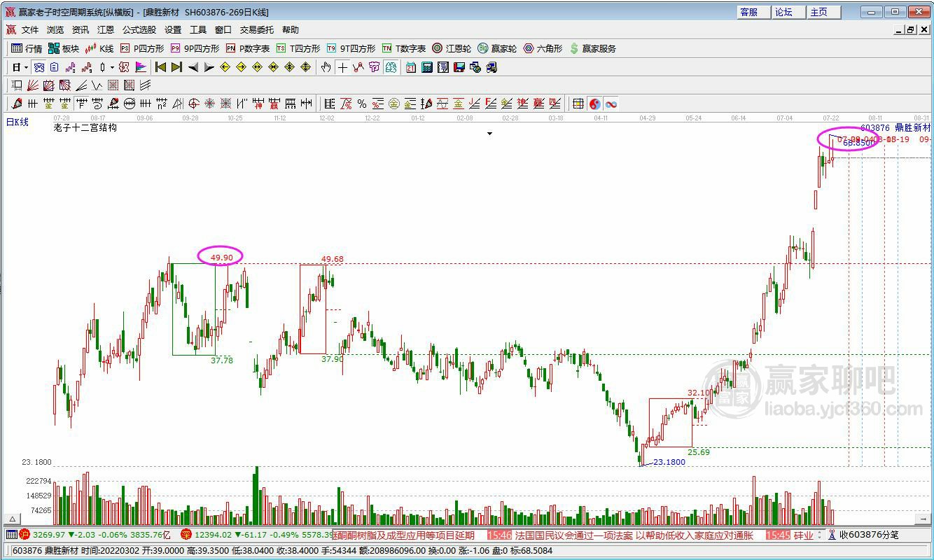Open the 江恩 menu
The width and height of the screenshot is (934, 560).
pos(106,30)
